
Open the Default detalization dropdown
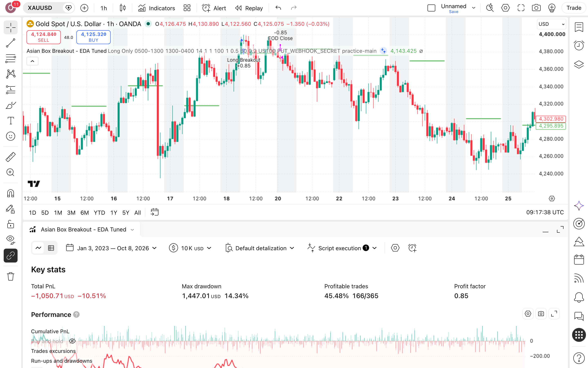click(260, 248)
